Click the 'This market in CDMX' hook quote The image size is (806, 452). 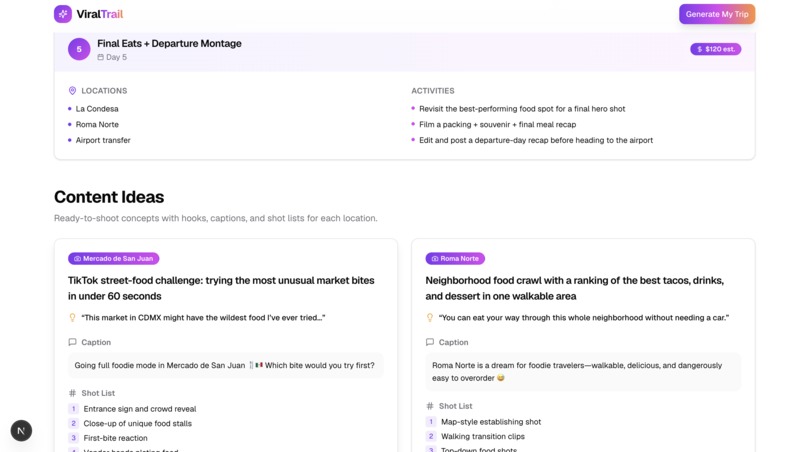tap(203, 318)
